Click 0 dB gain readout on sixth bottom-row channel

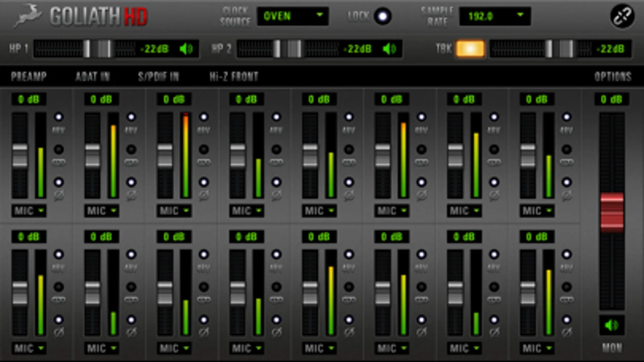(x=391, y=237)
